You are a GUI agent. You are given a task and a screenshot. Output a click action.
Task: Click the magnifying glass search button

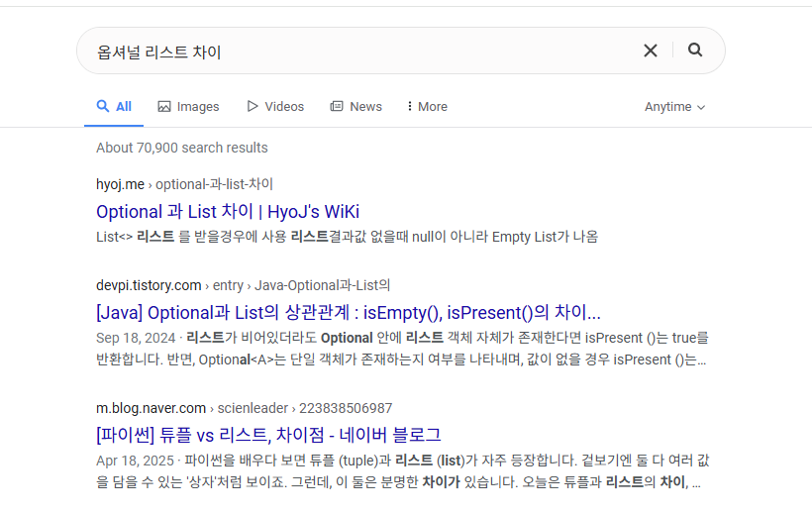pos(695,50)
